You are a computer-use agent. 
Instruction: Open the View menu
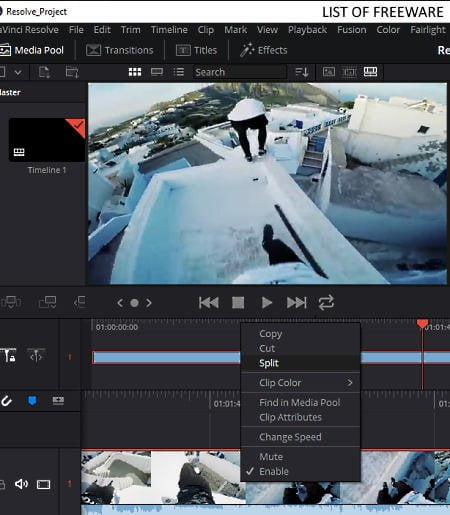[267, 30]
